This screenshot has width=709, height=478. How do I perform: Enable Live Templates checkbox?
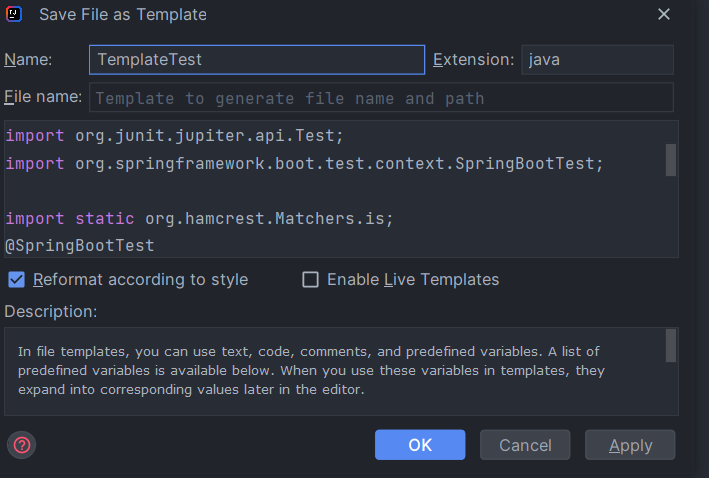pos(311,280)
